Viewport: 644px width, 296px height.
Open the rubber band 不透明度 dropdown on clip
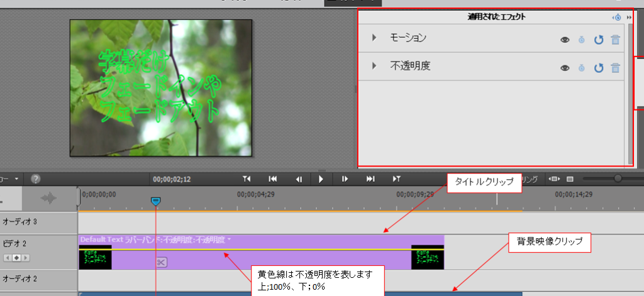(229, 240)
